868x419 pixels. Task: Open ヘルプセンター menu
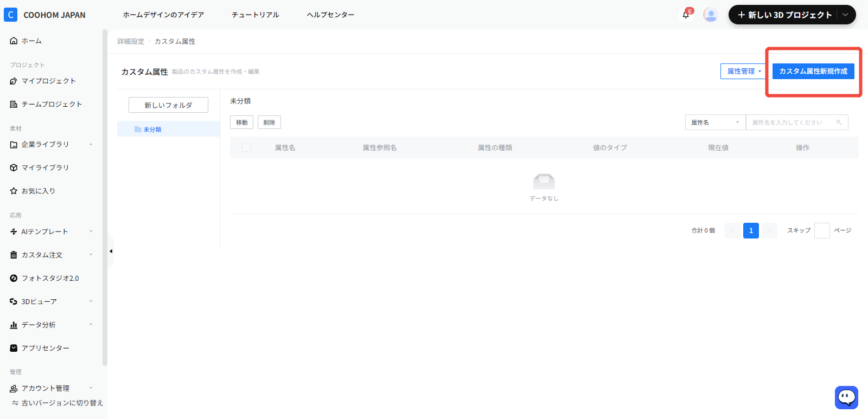(330, 15)
